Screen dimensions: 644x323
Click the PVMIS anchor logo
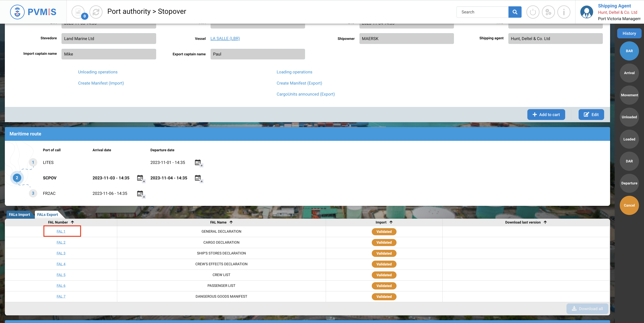click(x=17, y=12)
